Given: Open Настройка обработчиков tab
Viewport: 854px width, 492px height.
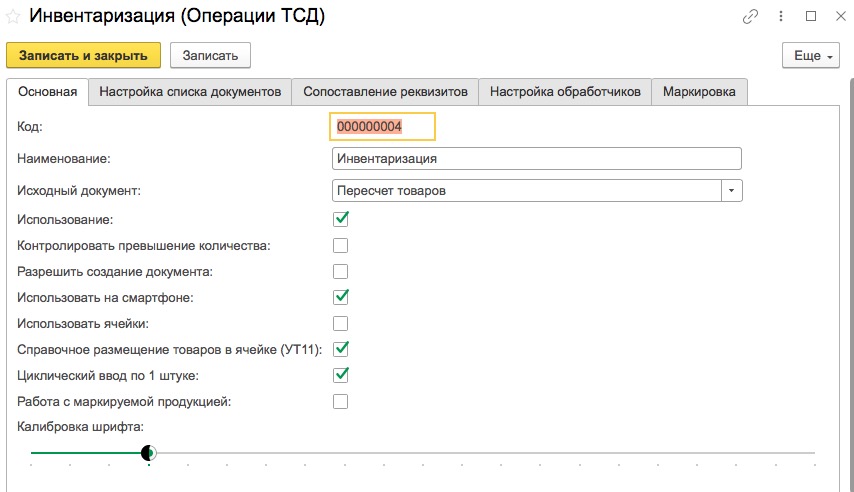Looking at the screenshot, I should pos(565,92).
